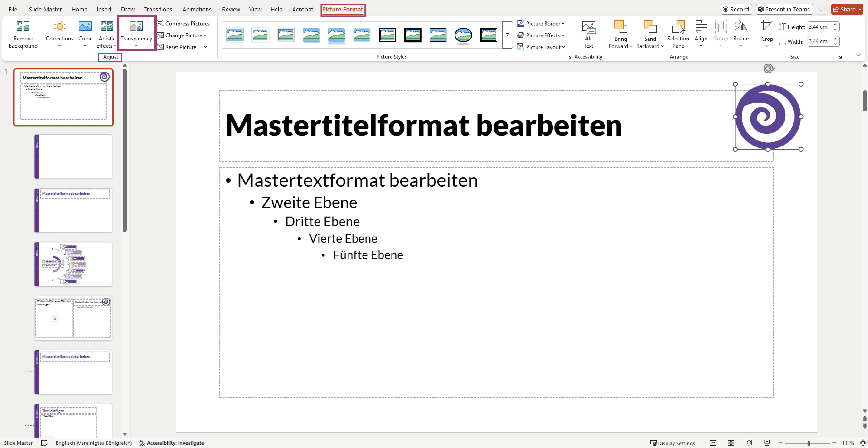
Task: Click the thumbnail pane scrollbar
Action: tap(125, 150)
